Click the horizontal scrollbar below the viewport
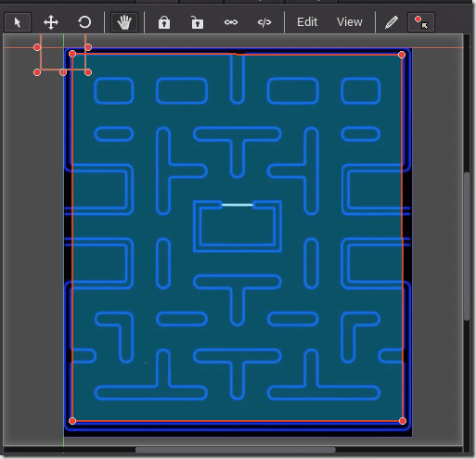This screenshot has width=476, height=459. point(236,450)
